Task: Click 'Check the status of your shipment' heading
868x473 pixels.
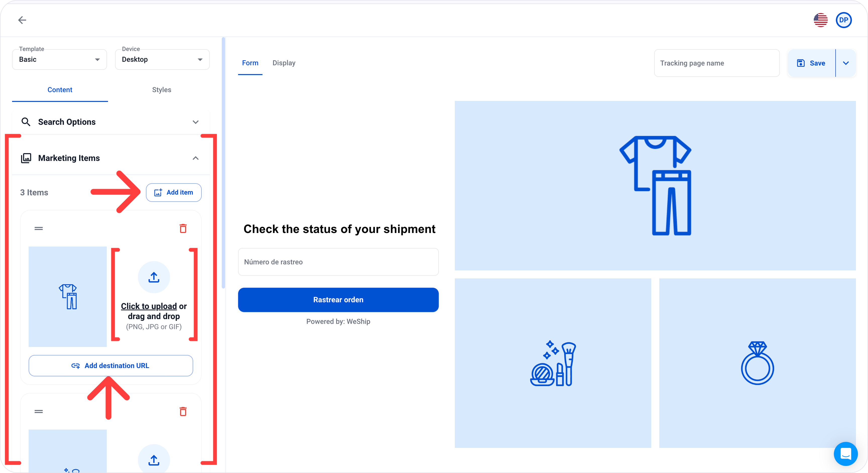Action: pos(339,229)
